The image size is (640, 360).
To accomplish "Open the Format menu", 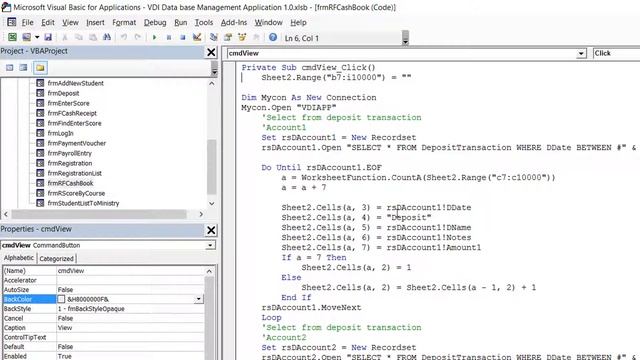I will point(124,22).
